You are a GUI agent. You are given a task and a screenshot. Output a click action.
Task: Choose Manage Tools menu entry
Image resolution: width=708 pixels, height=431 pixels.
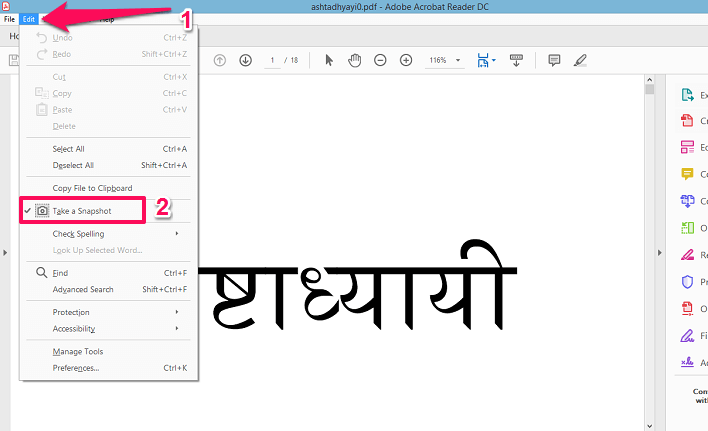coord(108,352)
